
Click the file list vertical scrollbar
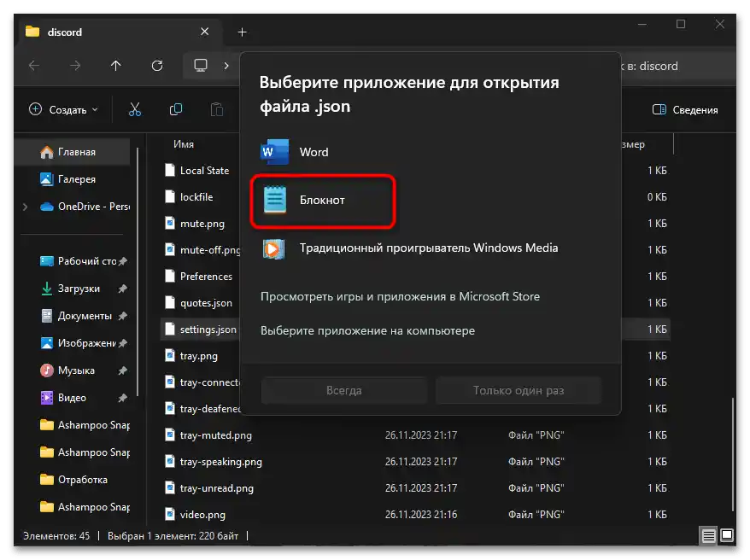(x=732, y=454)
